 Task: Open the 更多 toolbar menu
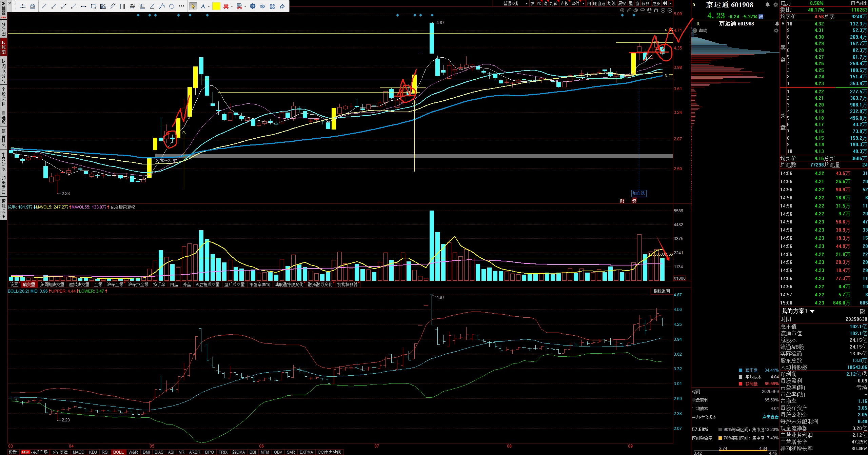pos(656,3)
